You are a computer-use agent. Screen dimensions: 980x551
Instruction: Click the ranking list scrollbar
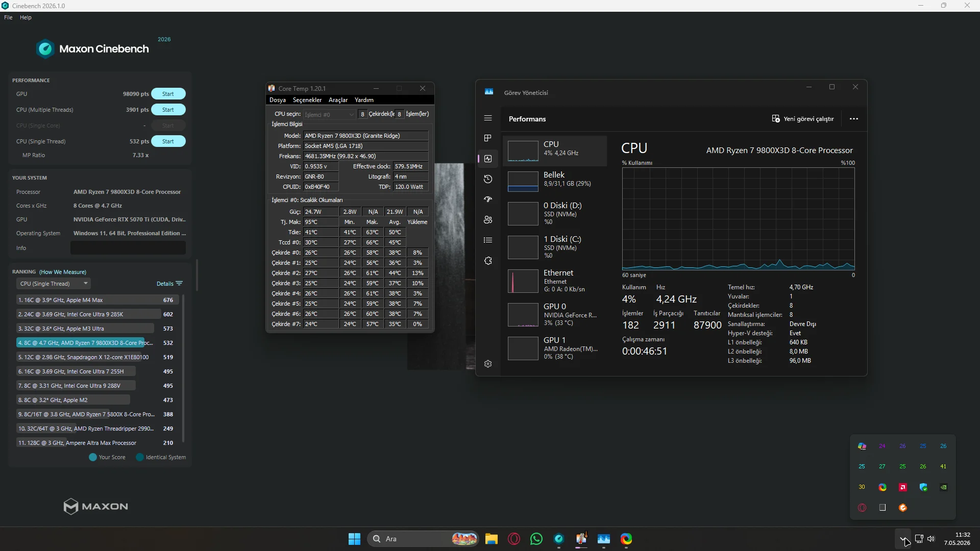tap(183, 368)
